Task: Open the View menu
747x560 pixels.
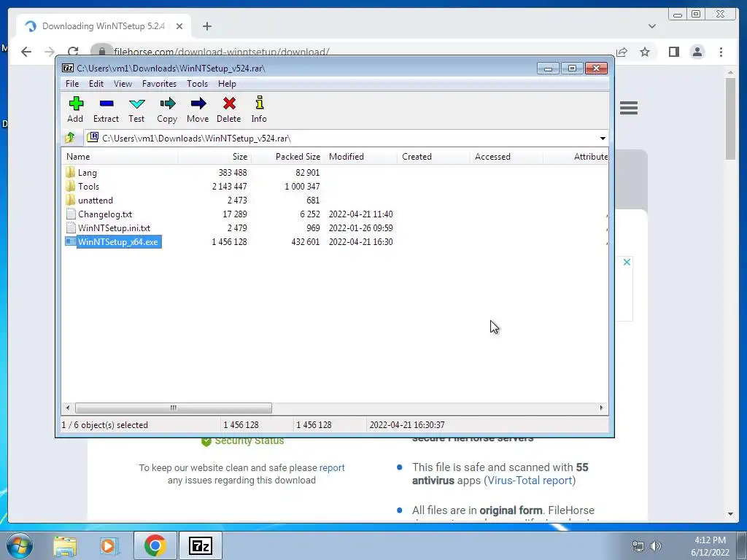Action: (123, 84)
